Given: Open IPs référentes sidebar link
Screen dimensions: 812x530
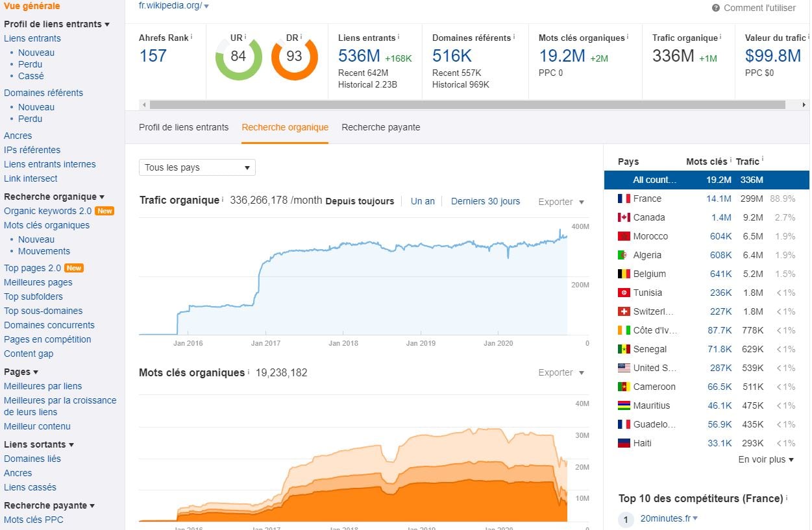Looking at the screenshot, I should [32, 150].
